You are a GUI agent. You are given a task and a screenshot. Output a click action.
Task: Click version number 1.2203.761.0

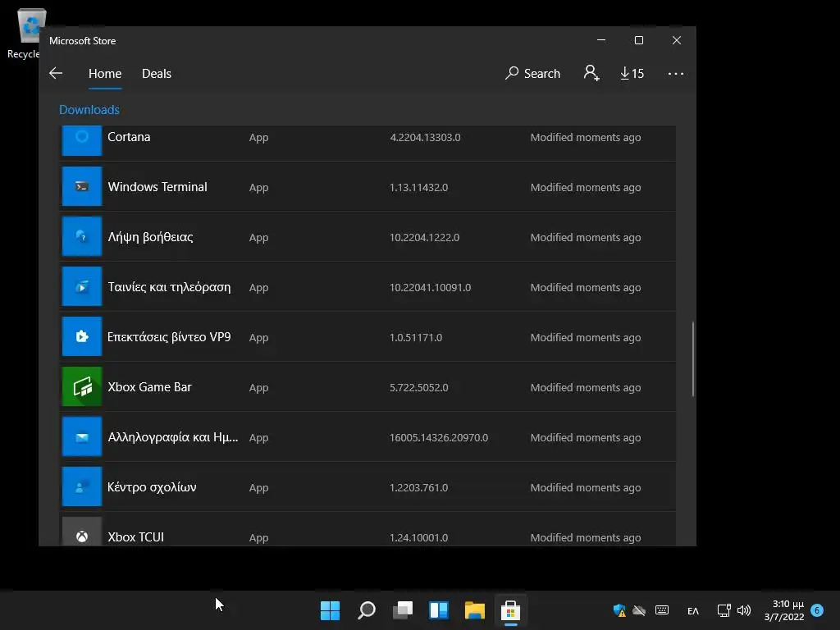click(418, 487)
